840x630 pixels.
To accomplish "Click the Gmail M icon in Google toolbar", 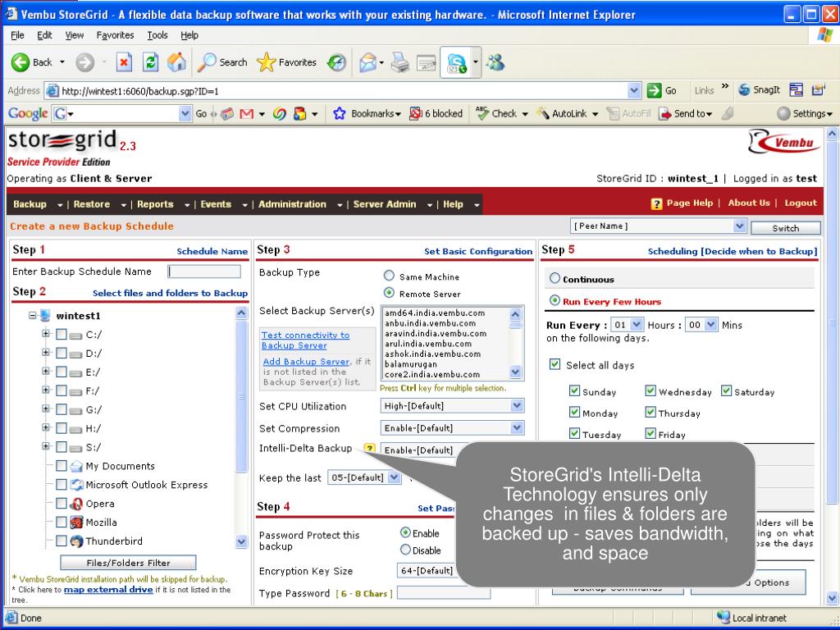I will (246, 113).
